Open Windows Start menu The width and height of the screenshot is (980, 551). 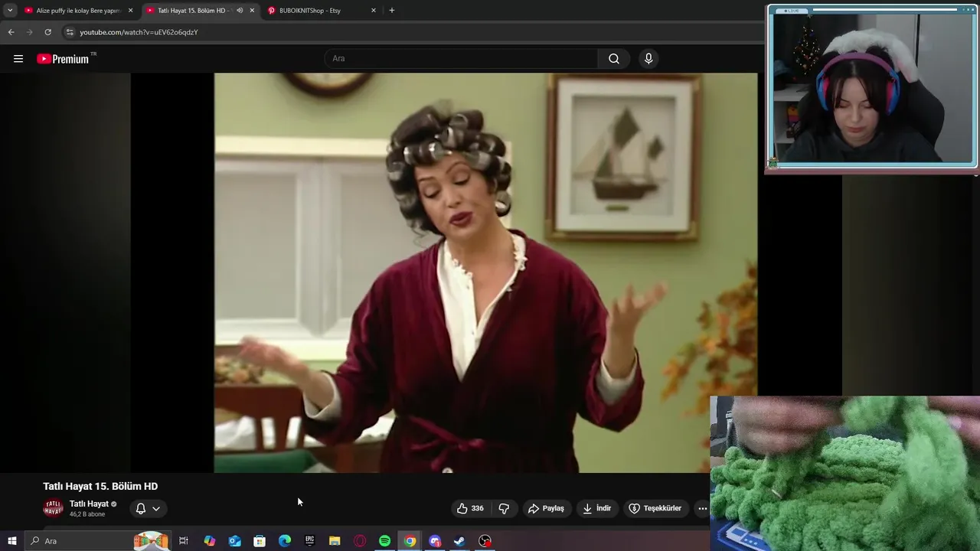(11, 541)
